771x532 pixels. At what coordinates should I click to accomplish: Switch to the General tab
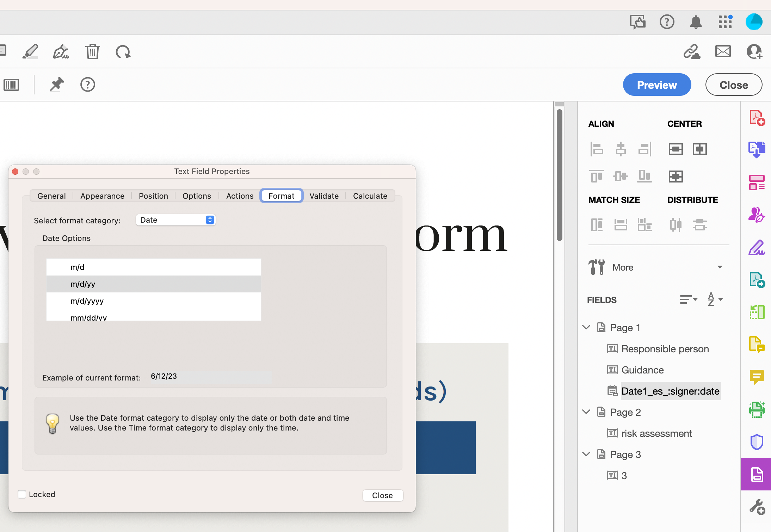coord(51,195)
